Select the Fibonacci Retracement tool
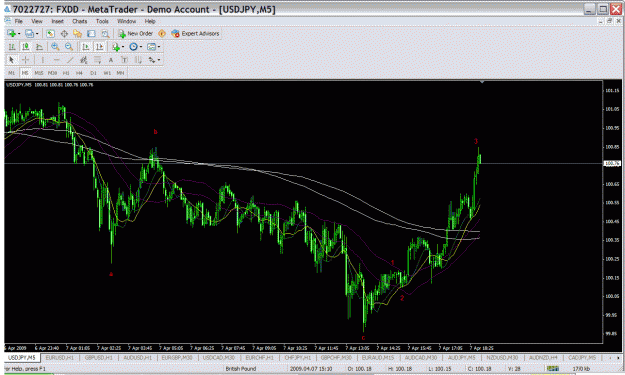 (x=97, y=60)
